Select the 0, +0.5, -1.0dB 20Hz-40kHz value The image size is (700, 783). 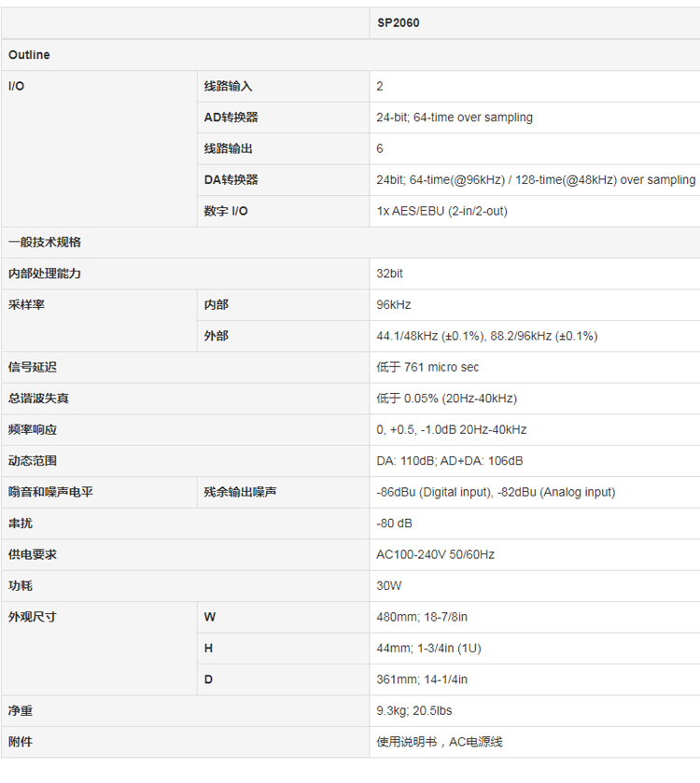point(452,430)
